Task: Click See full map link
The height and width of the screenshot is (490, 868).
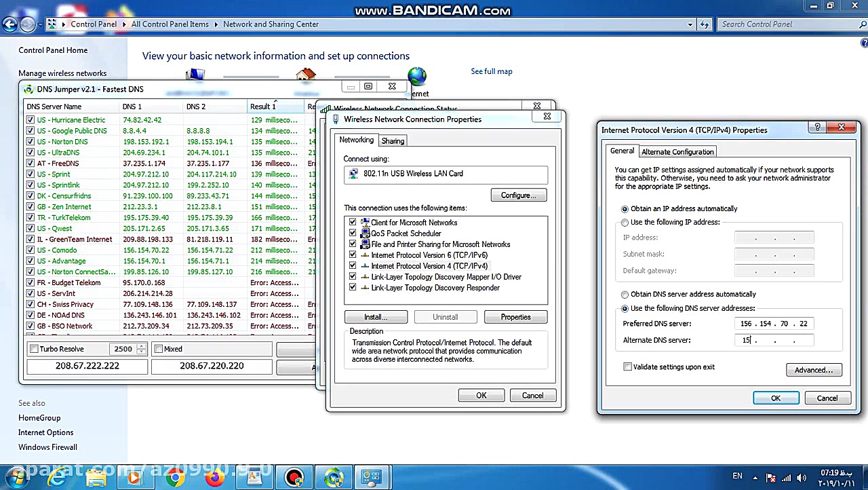Action: tap(492, 71)
